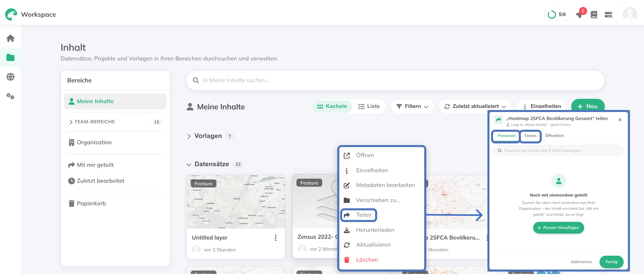Click Abbrechen in share dialog
The width and height of the screenshot is (644, 278).
[581, 262]
